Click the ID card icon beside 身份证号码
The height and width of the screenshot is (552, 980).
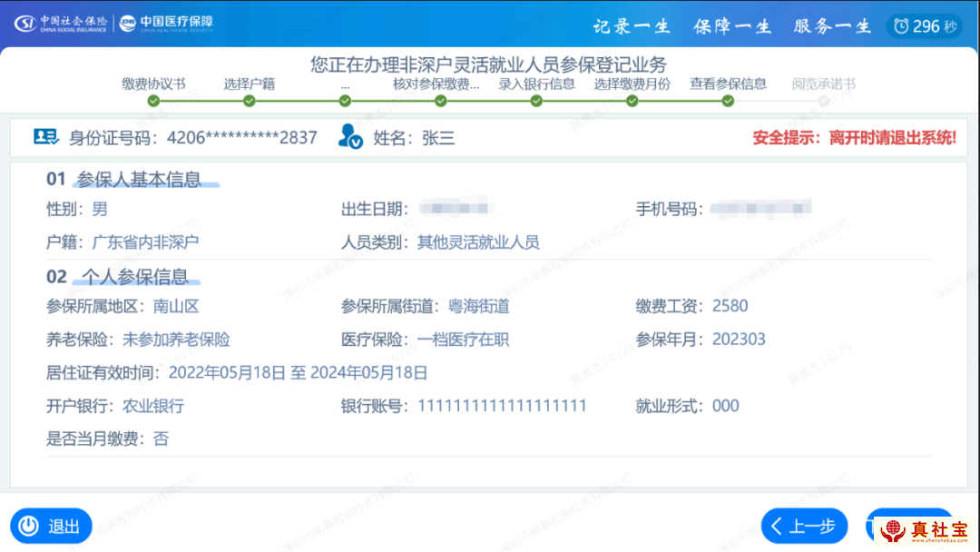[45, 137]
